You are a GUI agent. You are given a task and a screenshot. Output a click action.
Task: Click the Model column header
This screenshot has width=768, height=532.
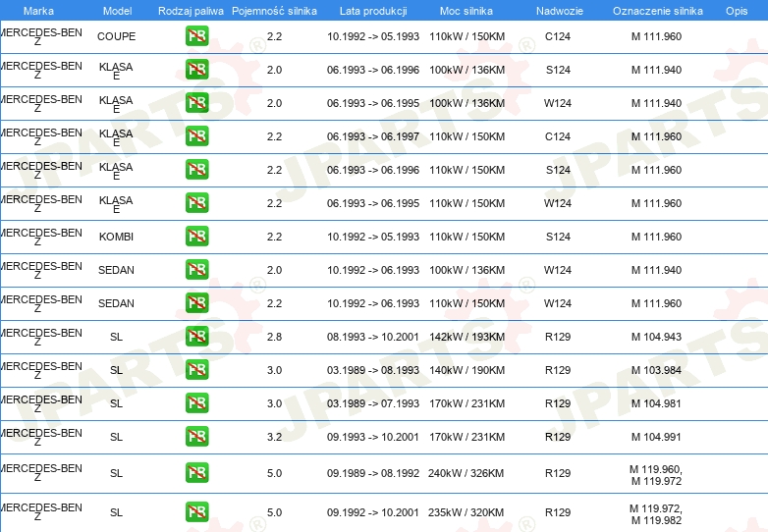[117, 11]
